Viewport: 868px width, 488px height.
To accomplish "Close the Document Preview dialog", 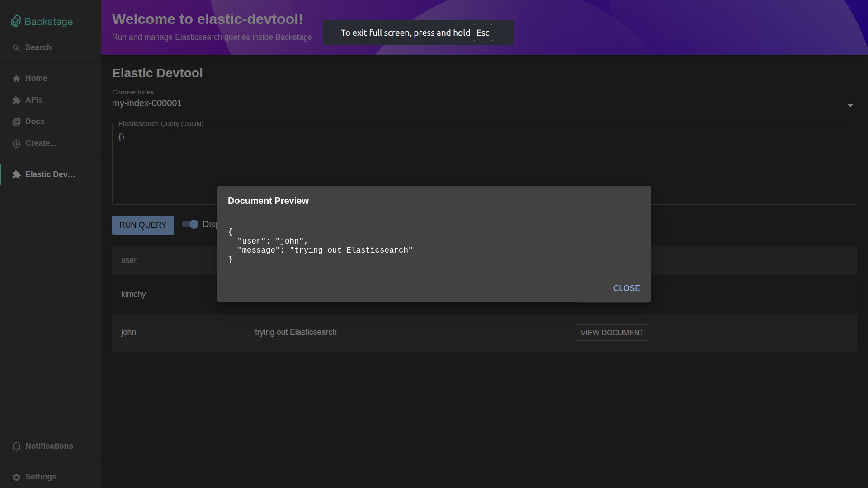I will point(626,288).
